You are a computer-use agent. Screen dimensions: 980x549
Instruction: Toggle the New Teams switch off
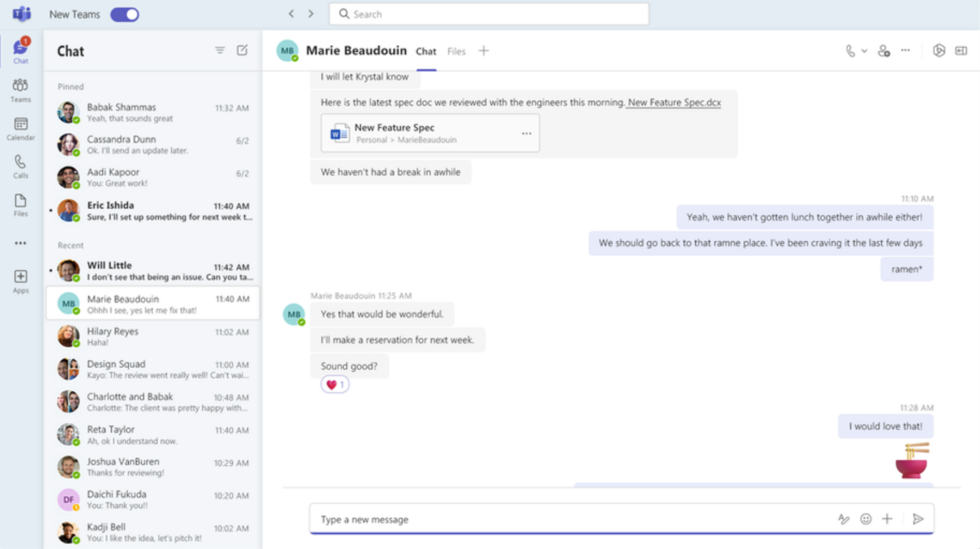124,14
